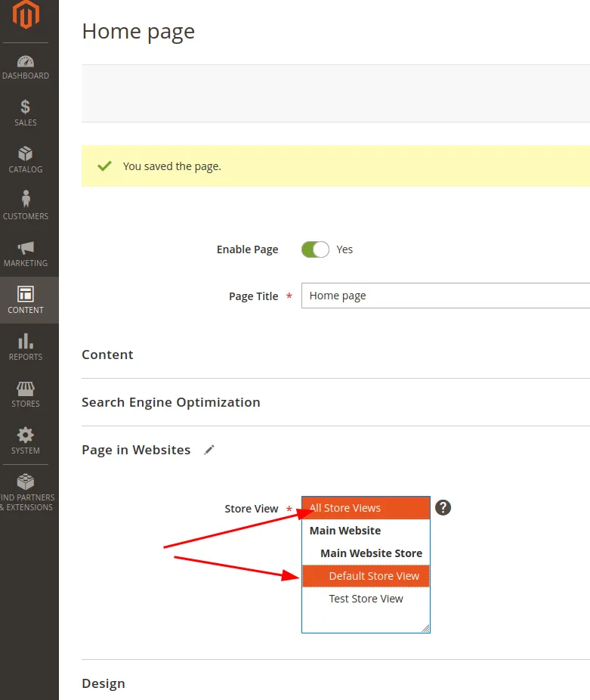Viewport: 590px width, 700px height.
Task: Click the Store View help question mark
Action: [443, 507]
